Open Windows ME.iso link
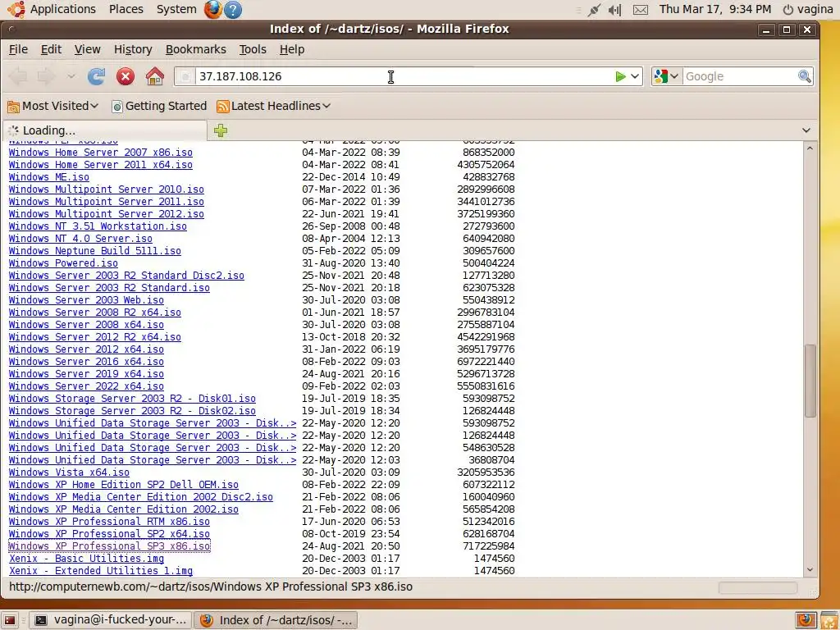The height and width of the screenshot is (630, 840). coord(48,177)
